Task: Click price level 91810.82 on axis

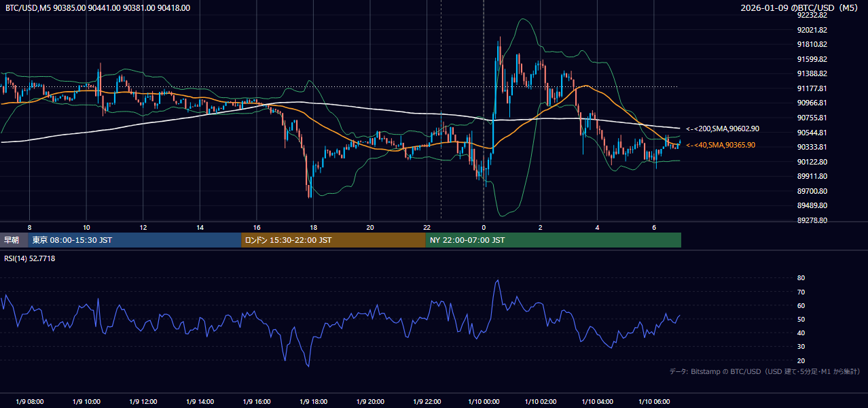Action: 812,44
